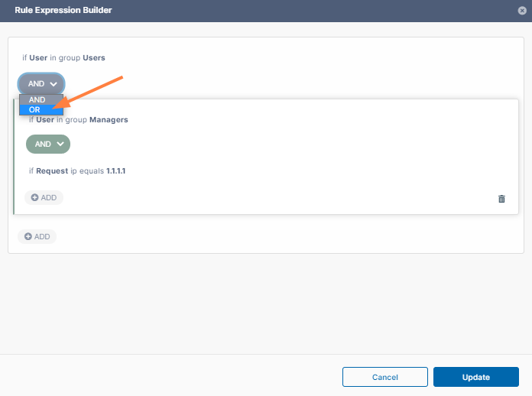
Task: Click the bold 'Managers' group name
Action: tap(109, 120)
